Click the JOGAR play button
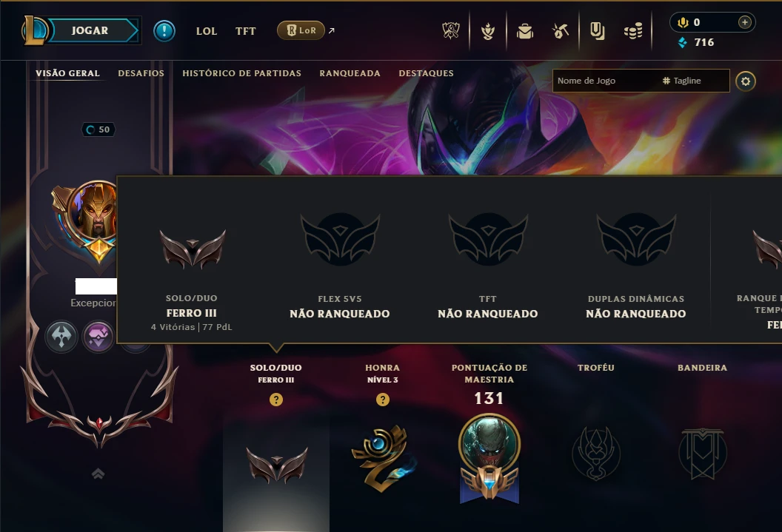 pos(90,30)
